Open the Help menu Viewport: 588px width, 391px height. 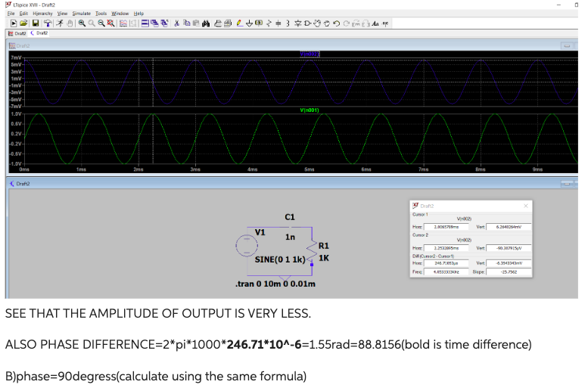click(138, 14)
